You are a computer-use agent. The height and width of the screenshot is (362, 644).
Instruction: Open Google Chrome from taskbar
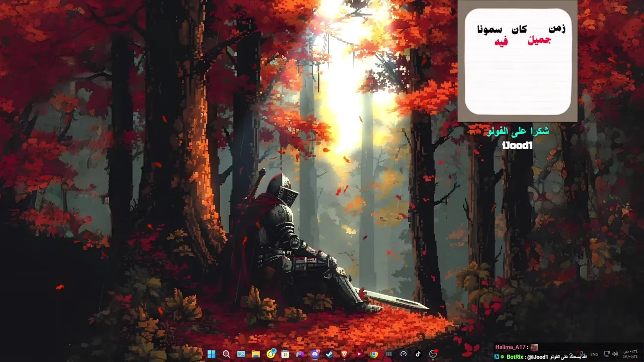tap(374, 354)
